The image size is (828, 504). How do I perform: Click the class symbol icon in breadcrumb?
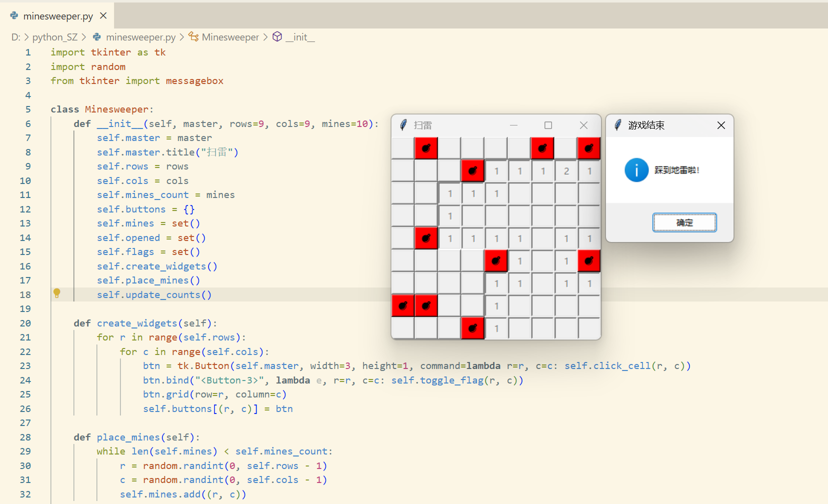click(x=193, y=36)
